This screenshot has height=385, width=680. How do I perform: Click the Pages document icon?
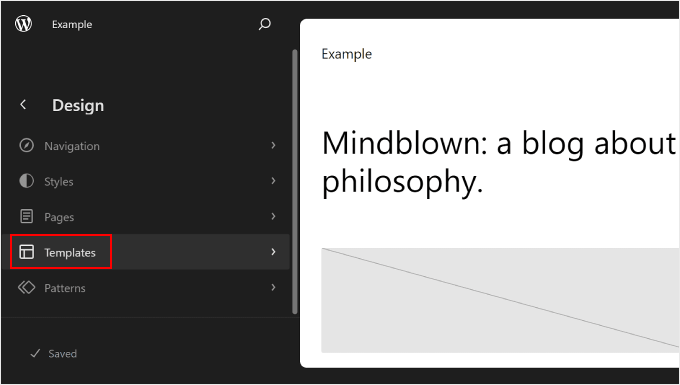pos(26,216)
